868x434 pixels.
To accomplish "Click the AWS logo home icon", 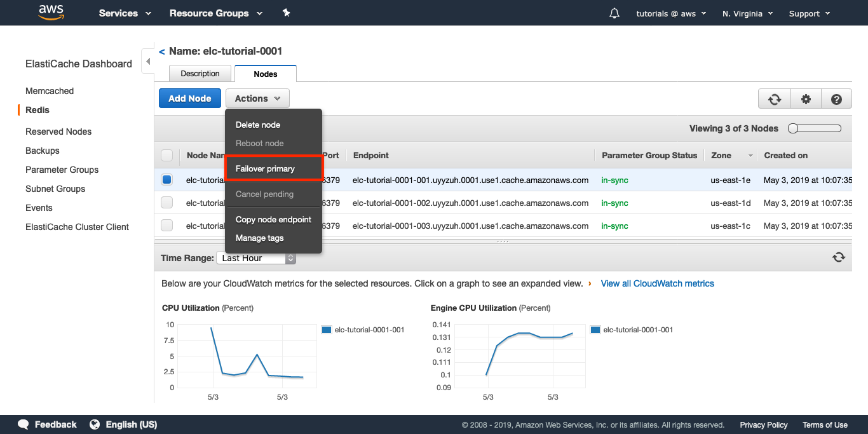I will click(x=51, y=12).
